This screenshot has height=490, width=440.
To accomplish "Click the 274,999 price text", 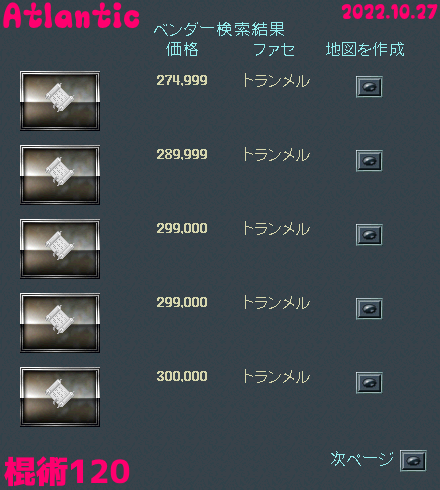I will [182, 80].
